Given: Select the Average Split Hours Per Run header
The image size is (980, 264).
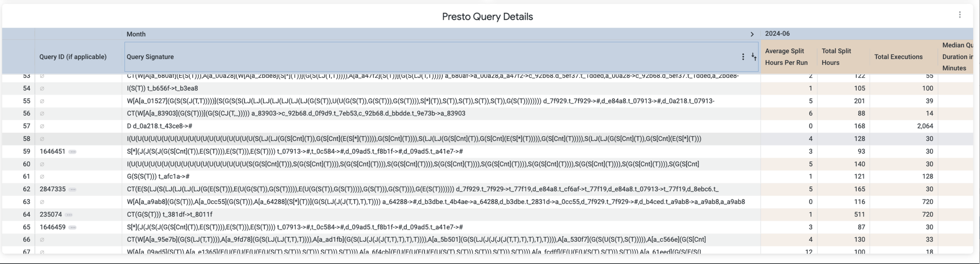Looking at the screenshot, I should (786, 57).
